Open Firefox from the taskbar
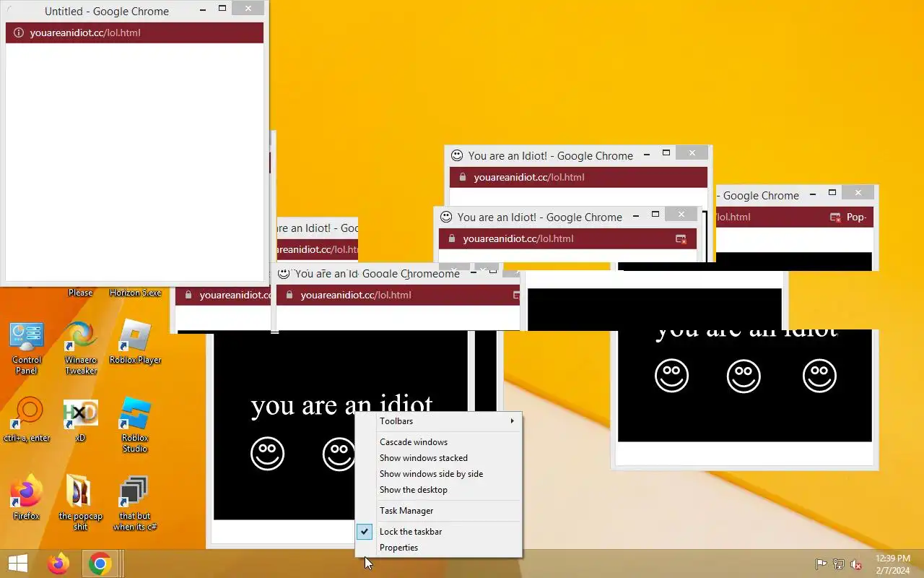 coord(58,564)
